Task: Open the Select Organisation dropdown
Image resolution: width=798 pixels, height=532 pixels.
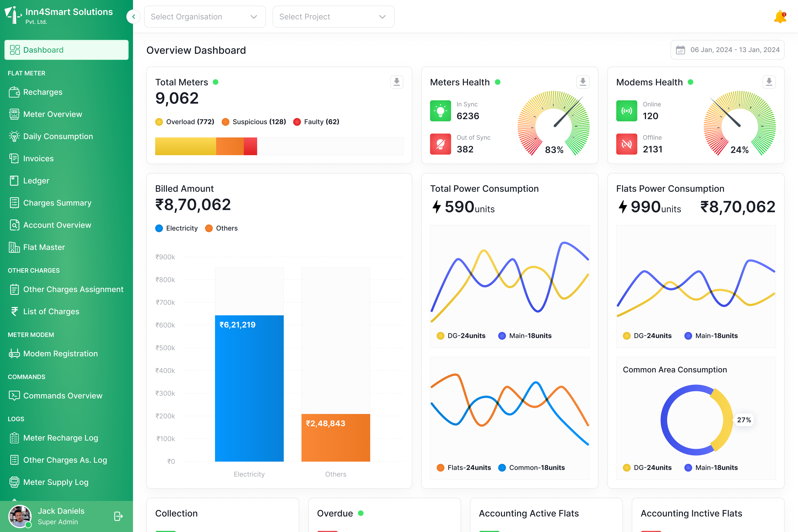Action: 205,17
